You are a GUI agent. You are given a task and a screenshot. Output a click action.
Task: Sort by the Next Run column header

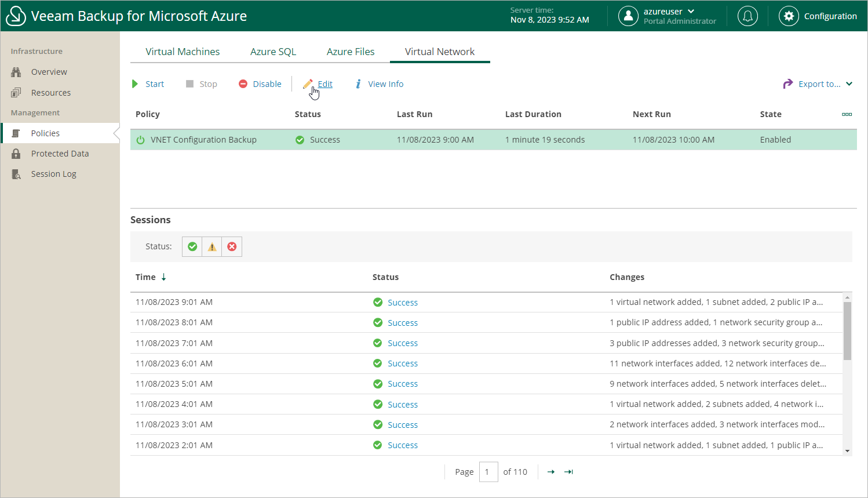coord(651,114)
